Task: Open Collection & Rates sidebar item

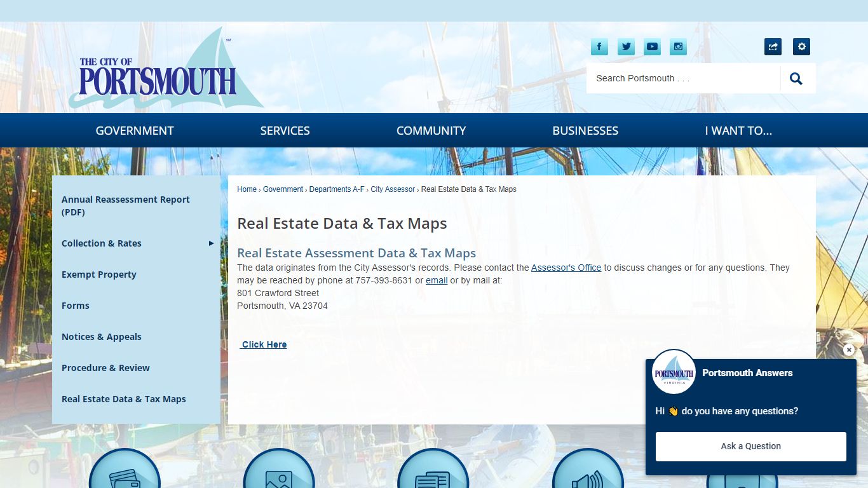Action: (102, 243)
